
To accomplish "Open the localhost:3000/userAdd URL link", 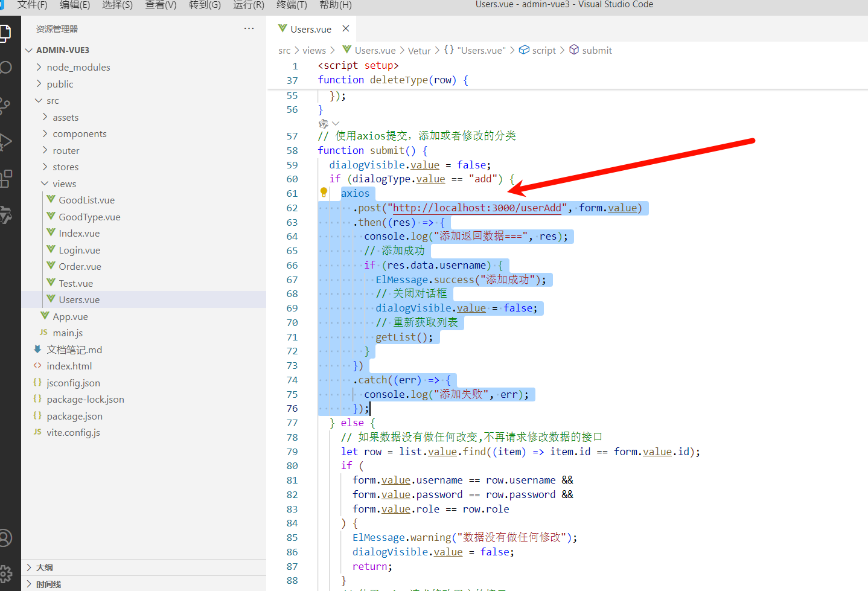I will tap(477, 208).
